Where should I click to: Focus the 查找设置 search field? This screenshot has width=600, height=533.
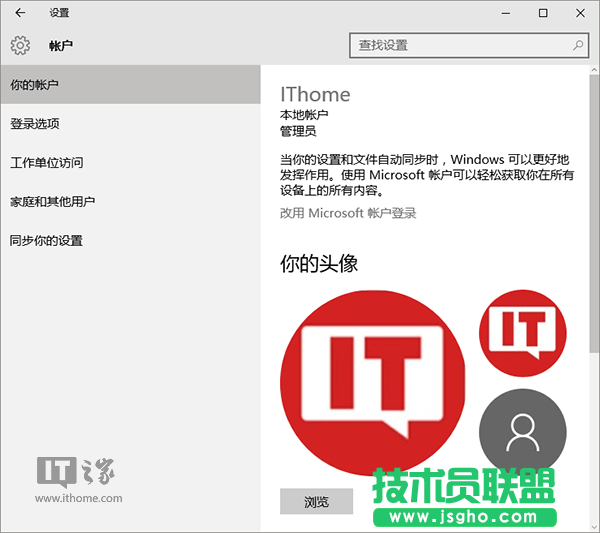[469, 45]
